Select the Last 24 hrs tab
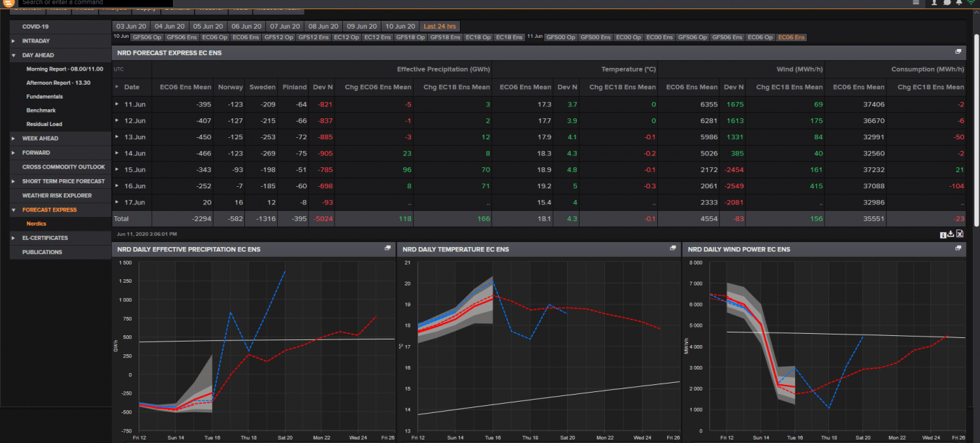This screenshot has height=443, width=980. [x=440, y=26]
